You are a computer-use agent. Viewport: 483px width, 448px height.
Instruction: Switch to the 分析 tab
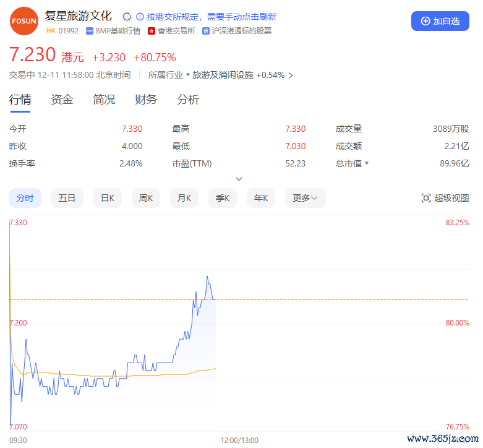click(x=188, y=100)
